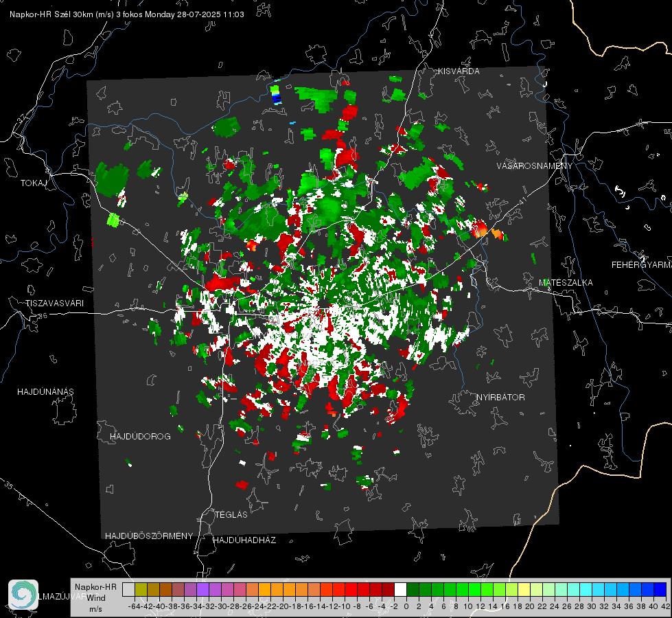Click road number 41 near Vásárosnamény
Screen dimensions: 672x618
(x=522, y=201)
